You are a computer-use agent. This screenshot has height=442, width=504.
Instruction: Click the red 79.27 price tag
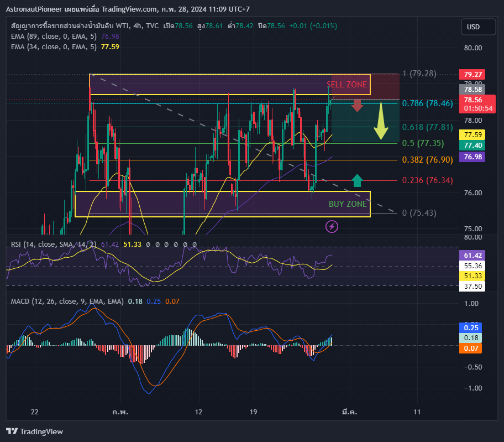click(473, 74)
